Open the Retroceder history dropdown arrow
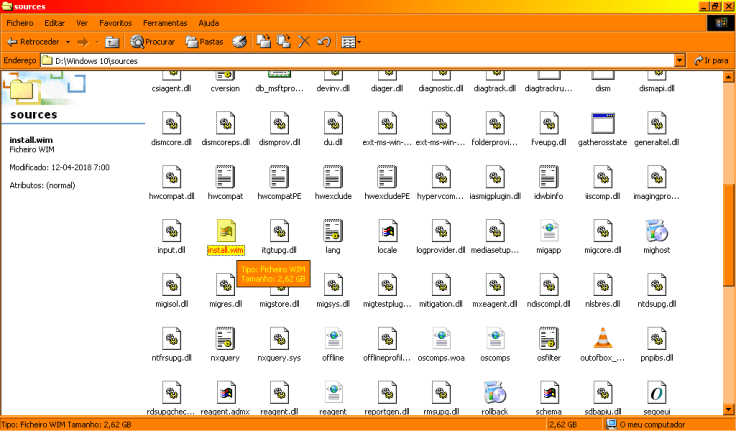The width and height of the screenshot is (736, 431). click(68, 42)
